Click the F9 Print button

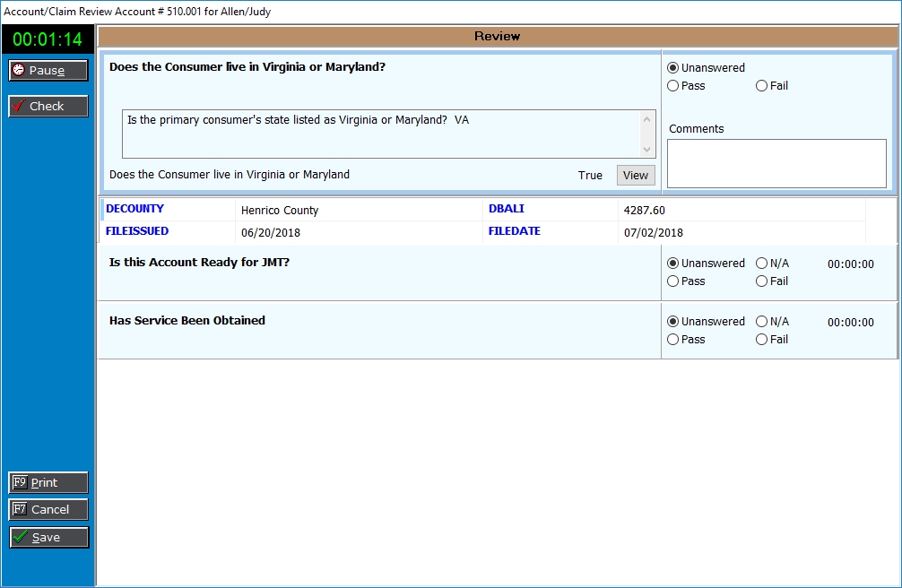48,483
